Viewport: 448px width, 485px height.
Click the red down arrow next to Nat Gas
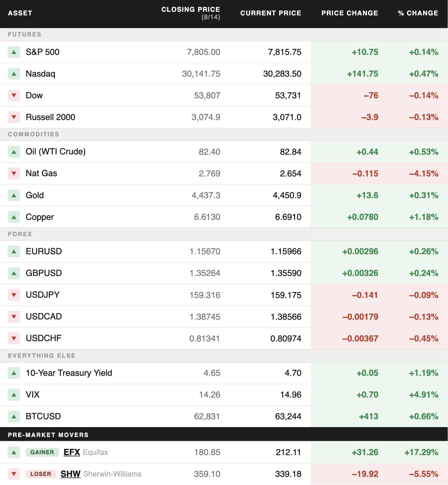14,173
